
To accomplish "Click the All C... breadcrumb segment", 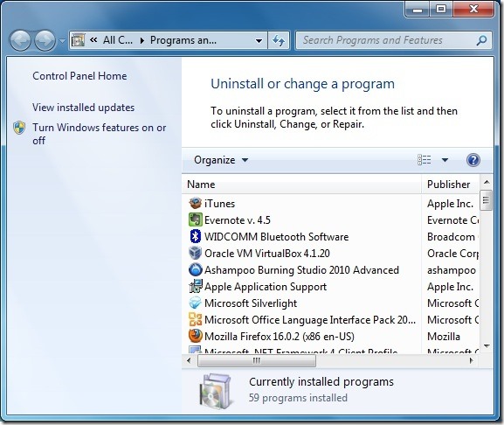I will [x=118, y=40].
